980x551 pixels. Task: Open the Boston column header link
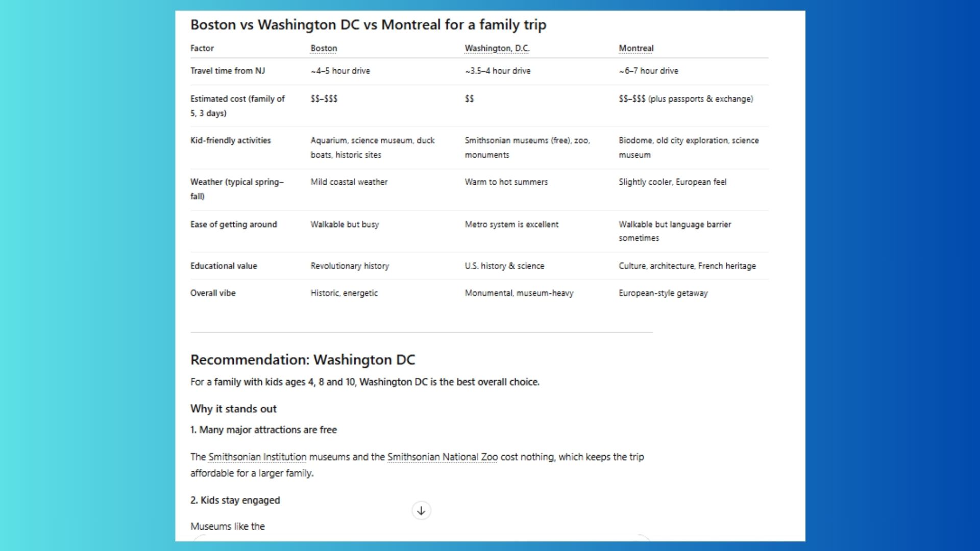pyautogui.click(x=324, y=48)
